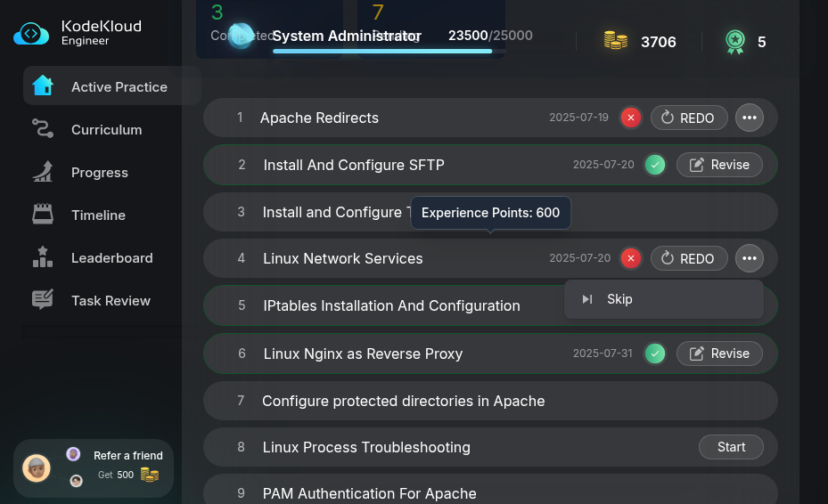Image resolution: width=828 pixels, height=504 pixels.
Task: Click the Leaderboard podium icon
Action: (42, 257)
